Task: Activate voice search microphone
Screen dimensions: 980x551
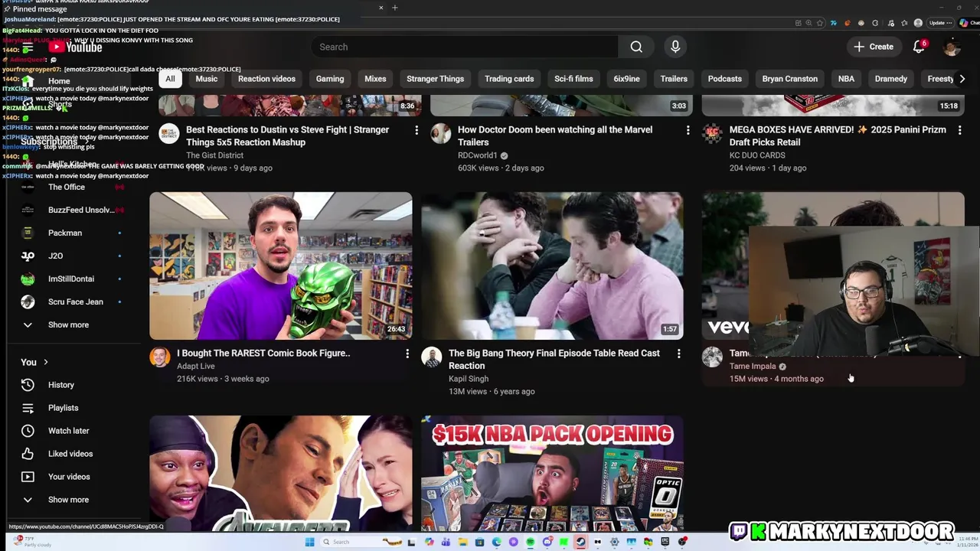Action: (675, 47)
